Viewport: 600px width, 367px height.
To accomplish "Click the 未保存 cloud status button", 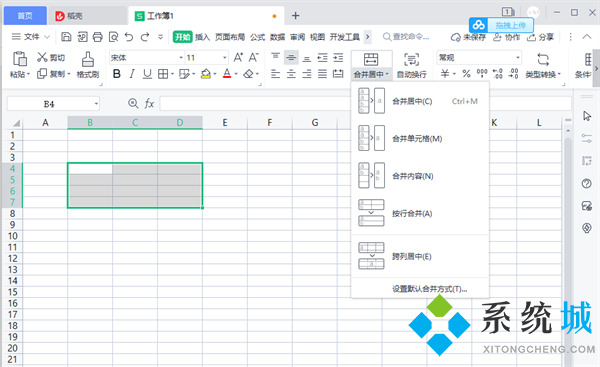I will click(x=468, y=37).
